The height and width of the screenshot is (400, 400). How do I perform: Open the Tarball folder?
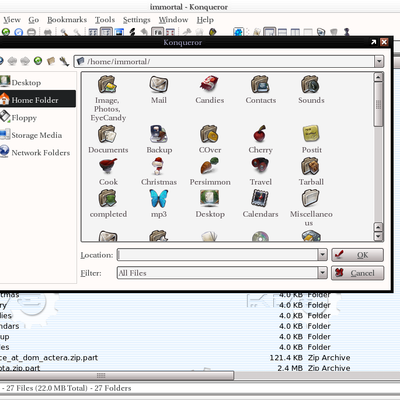(x=311, y=166)
